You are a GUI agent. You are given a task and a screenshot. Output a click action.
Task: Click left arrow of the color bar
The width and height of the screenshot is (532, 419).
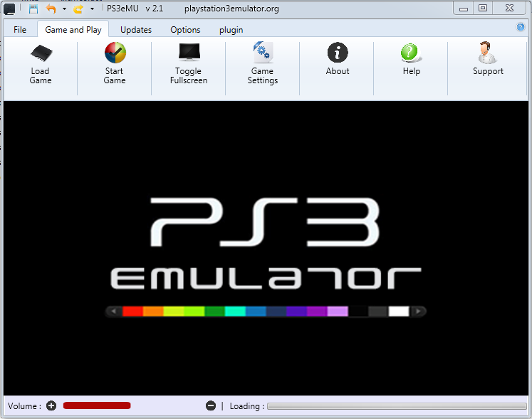pyautogui.click(x=114, y=311)
